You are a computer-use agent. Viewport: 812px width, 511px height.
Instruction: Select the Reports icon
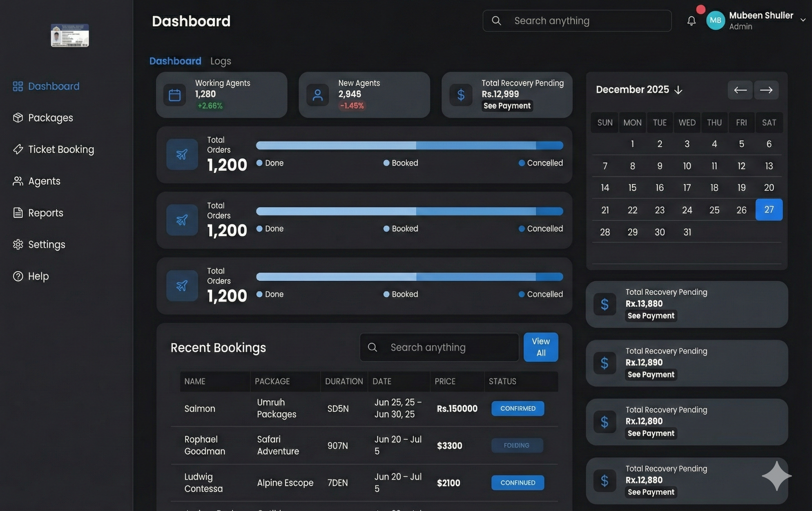tap(18, 213)
